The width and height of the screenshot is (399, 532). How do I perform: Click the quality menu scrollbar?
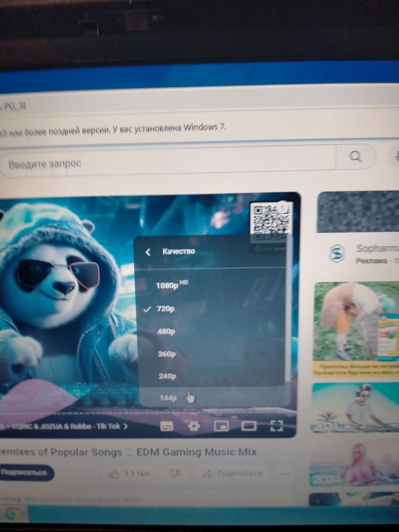click(x=289, y=309)
